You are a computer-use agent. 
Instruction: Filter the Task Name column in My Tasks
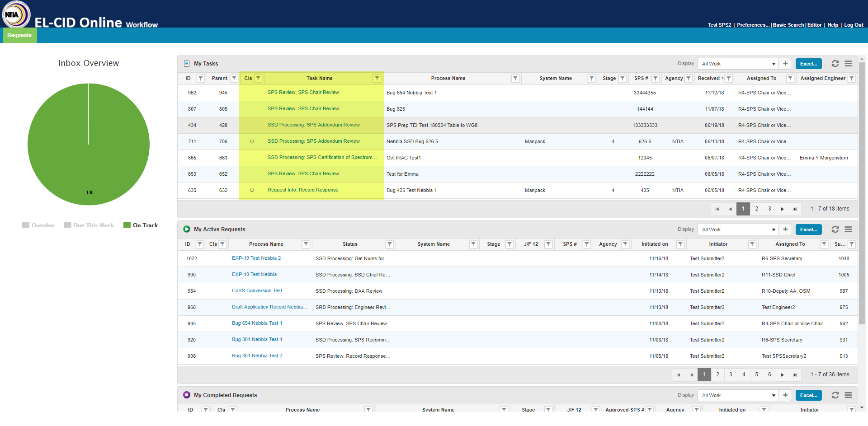click(377, 79)
